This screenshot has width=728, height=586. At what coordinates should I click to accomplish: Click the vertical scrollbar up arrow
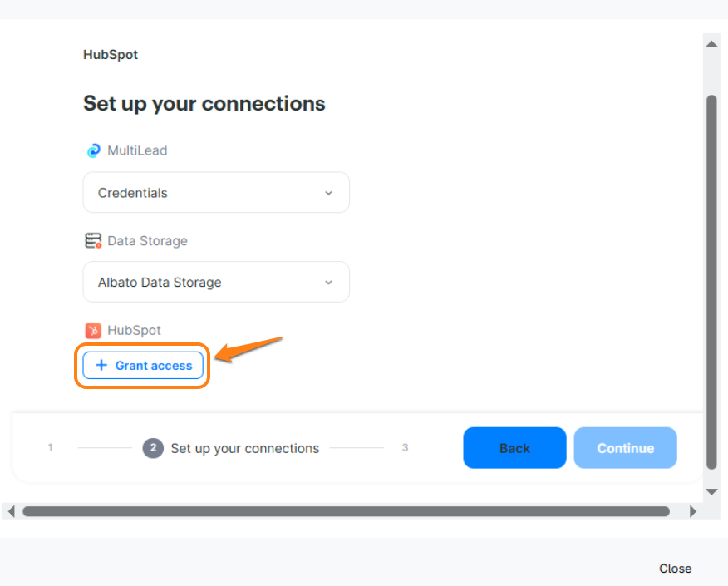(711, 42)
